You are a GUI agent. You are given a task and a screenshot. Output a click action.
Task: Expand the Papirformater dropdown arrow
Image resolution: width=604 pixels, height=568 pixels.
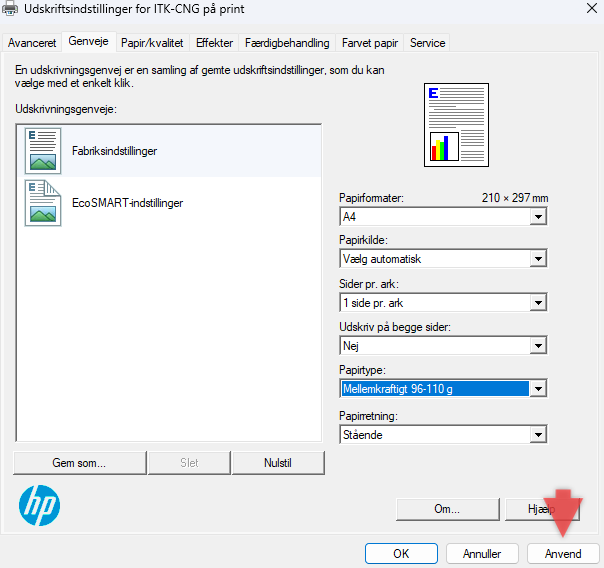[538, 217]
